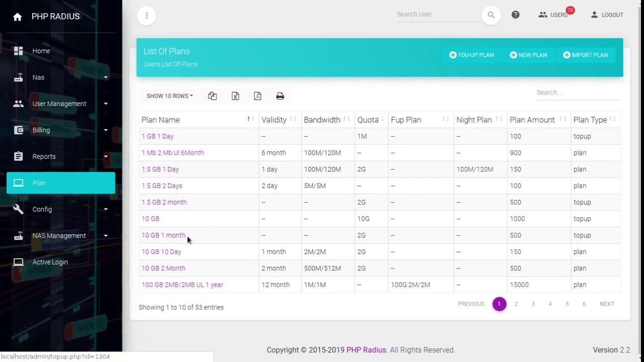Screen dimensions: 644x362
Task: Click the TOU-UP PLAN button
Action: [471, 55]
